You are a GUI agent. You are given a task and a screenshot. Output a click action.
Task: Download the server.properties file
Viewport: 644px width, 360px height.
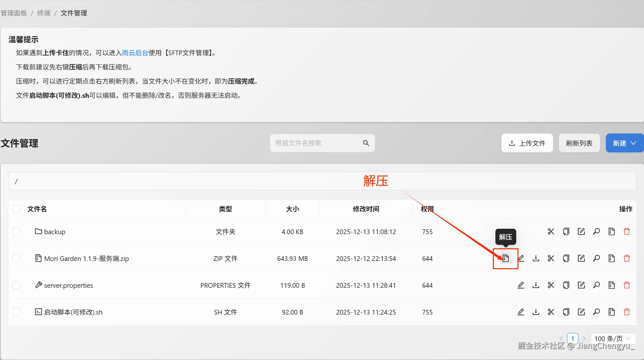pos(536,285)
